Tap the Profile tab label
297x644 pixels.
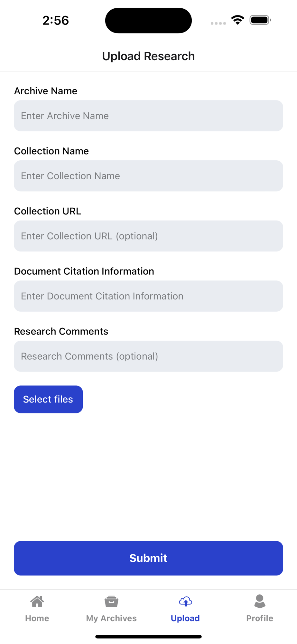point(260,618)
